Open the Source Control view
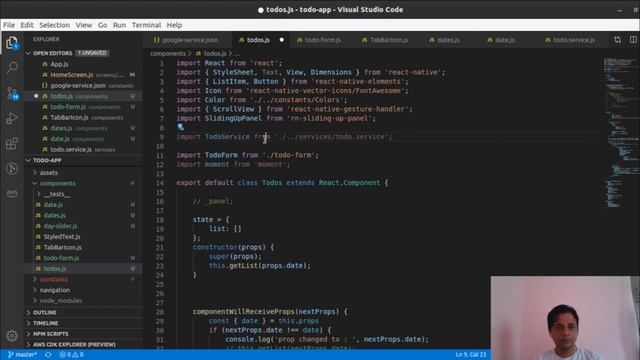The height and width of the screenshot is (360, 640). [x=12, y=93]
